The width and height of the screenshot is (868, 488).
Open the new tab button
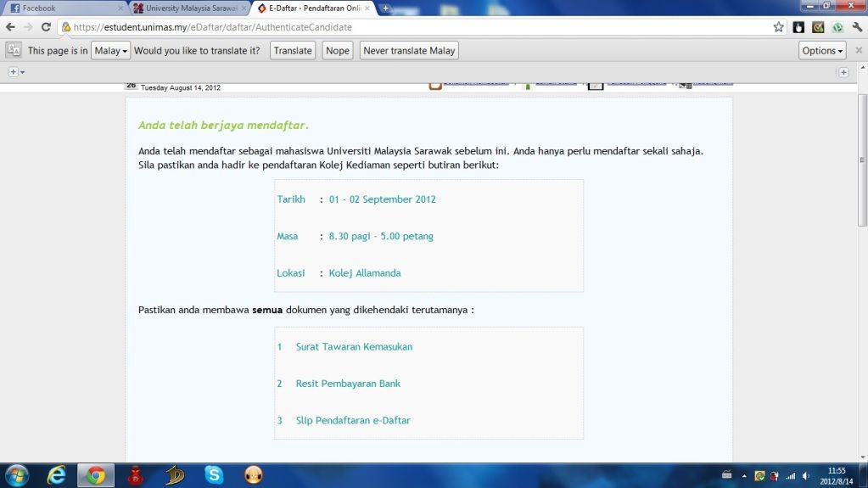tap(385, 8)
